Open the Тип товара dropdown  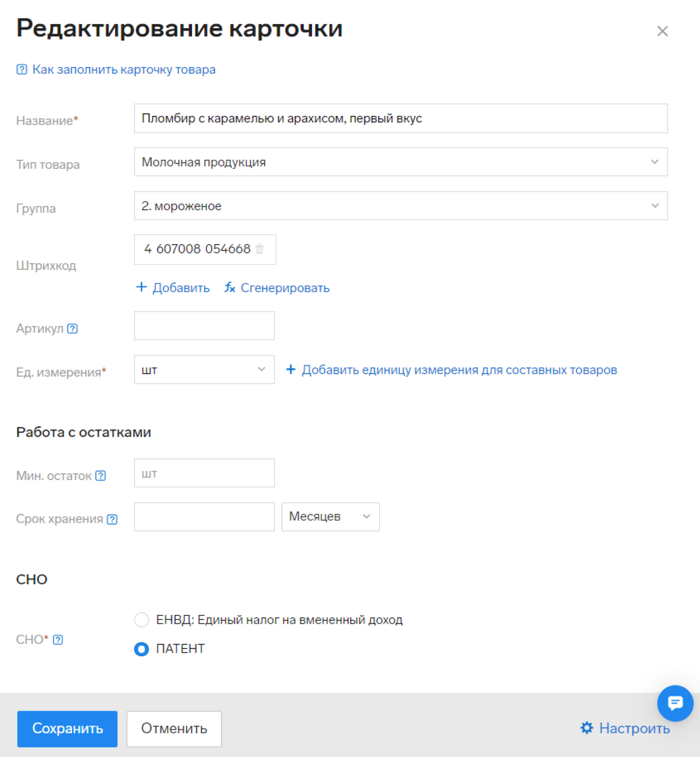tap(401, 162)
